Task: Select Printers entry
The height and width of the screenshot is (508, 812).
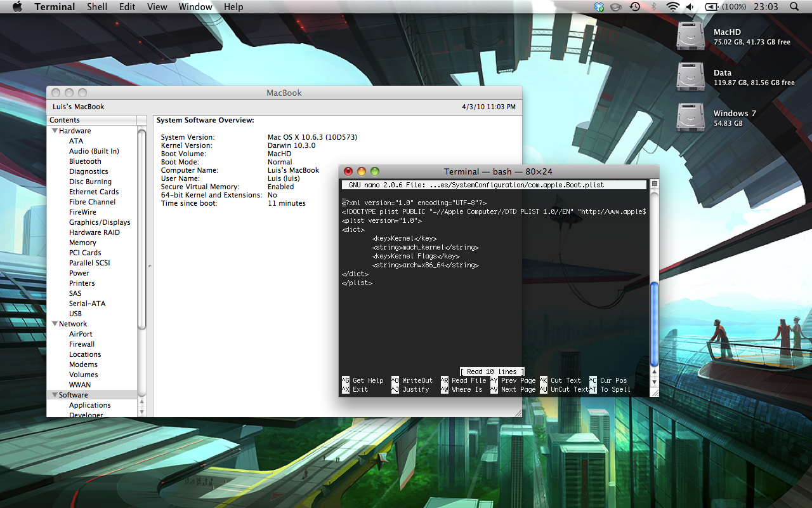Action: 82,283
